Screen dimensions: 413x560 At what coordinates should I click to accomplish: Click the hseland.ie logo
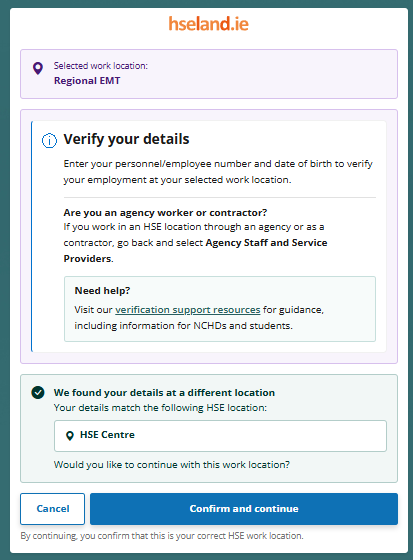click(x=209, y=24)
